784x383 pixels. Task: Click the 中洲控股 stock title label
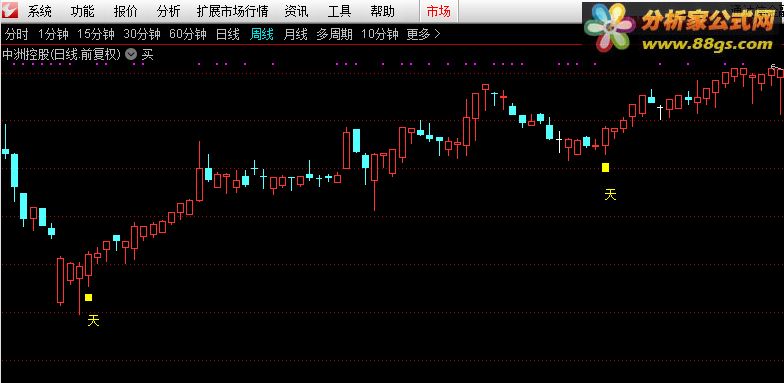pyautogui.click(x=62, y=54)
